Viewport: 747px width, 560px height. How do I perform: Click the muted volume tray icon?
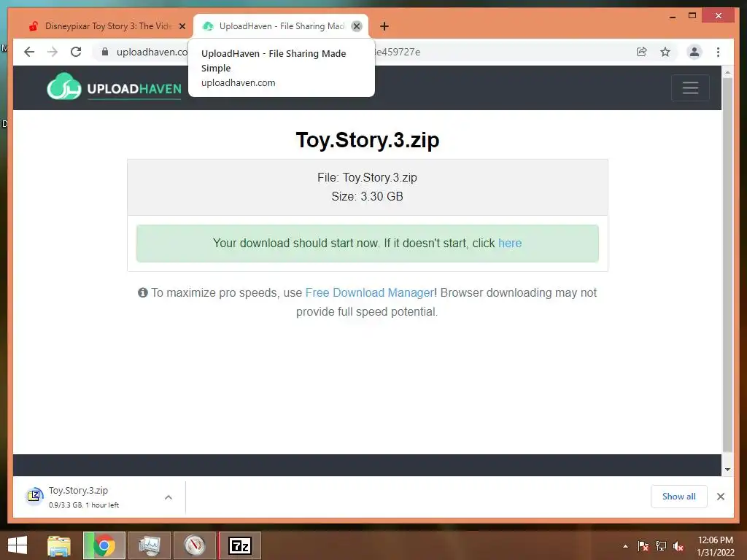pos(678,546)
